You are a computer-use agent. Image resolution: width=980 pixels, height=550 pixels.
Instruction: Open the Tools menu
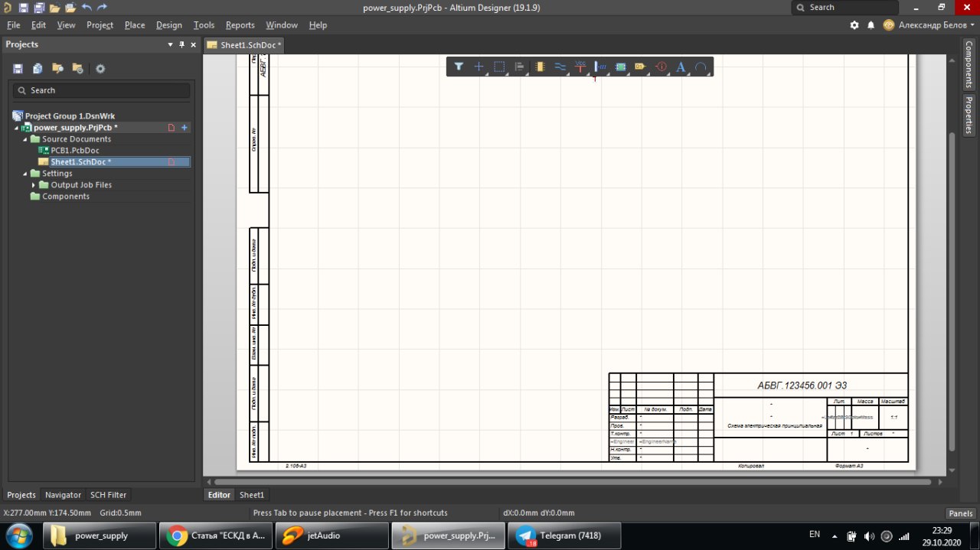pos(204,24)
